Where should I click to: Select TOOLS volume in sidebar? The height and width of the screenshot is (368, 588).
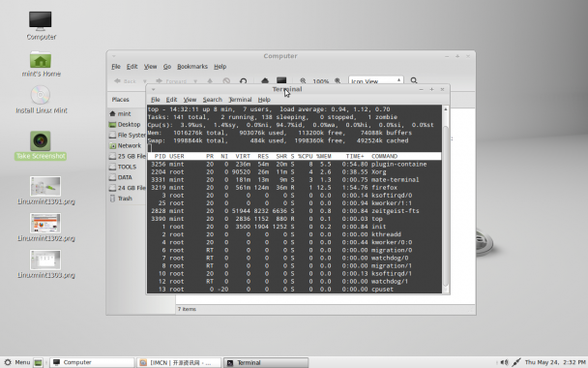coord(127,167)
